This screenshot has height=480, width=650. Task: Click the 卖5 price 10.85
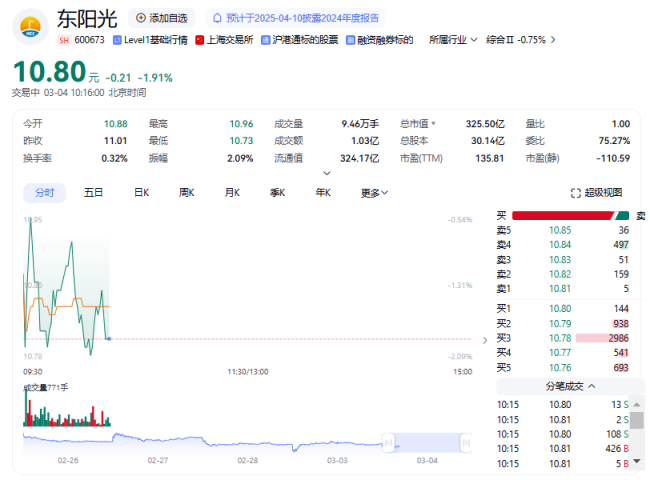click(x=560, y=230)
